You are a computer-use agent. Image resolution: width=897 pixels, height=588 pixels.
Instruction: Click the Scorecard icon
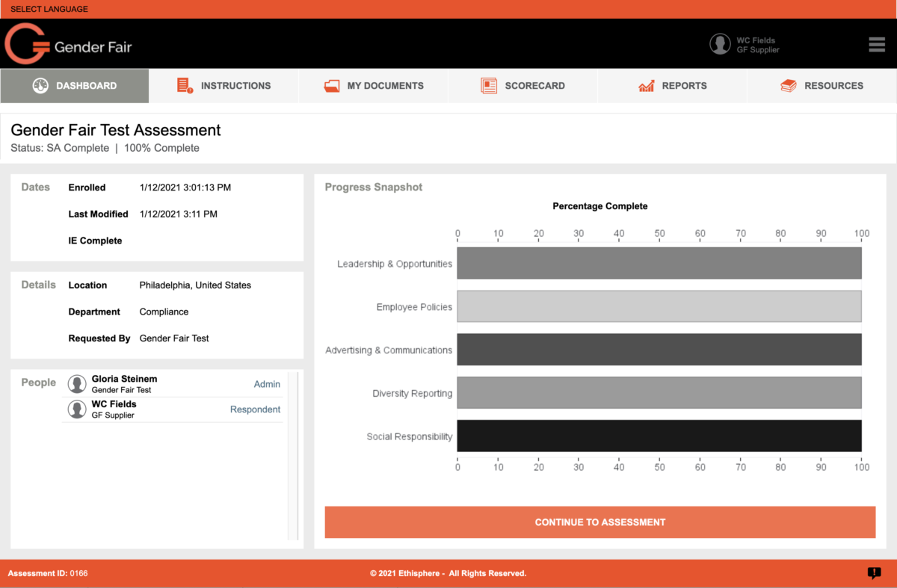489,86
